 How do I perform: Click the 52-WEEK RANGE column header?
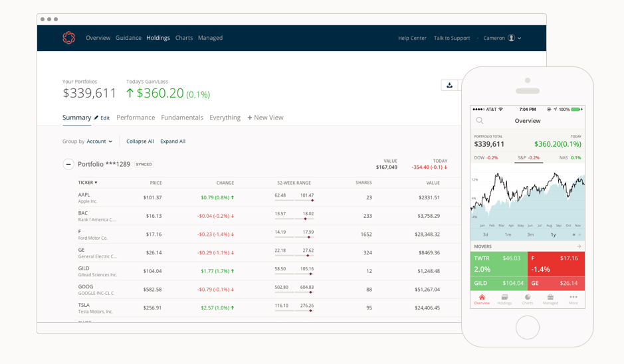[x=294, y=183]
